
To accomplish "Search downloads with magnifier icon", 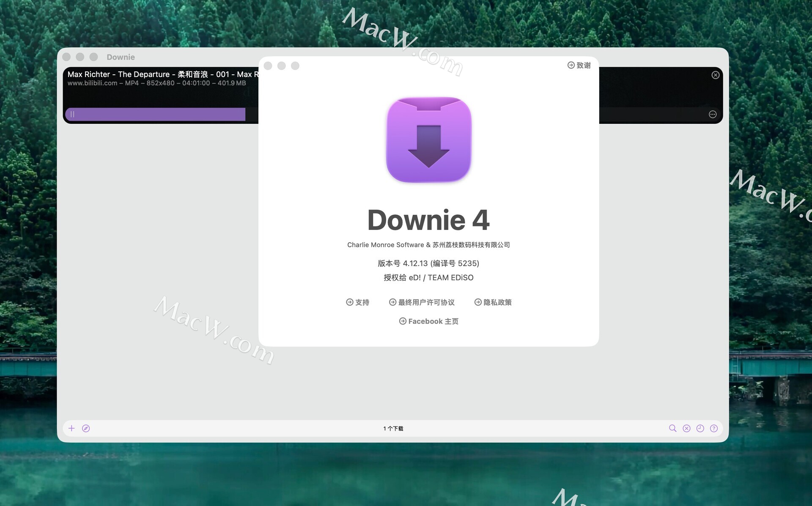I will 672,428.
